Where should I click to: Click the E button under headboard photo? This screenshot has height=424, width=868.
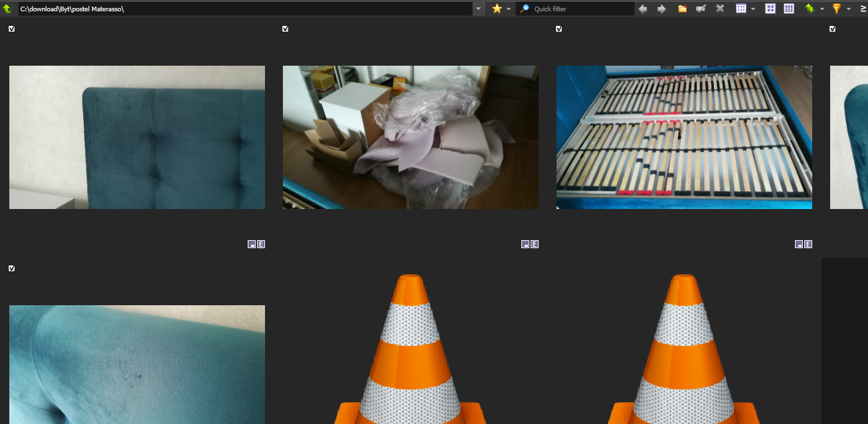click(x=261, y=244)
